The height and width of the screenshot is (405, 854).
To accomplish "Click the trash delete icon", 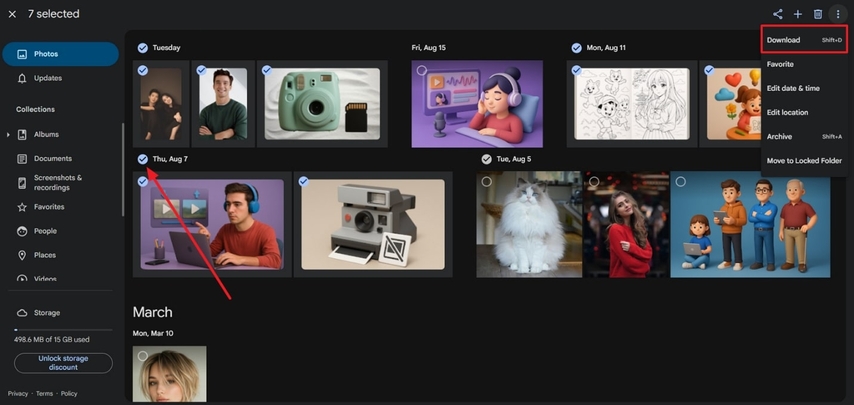I will pyautogui.click(x=818, y=14).
